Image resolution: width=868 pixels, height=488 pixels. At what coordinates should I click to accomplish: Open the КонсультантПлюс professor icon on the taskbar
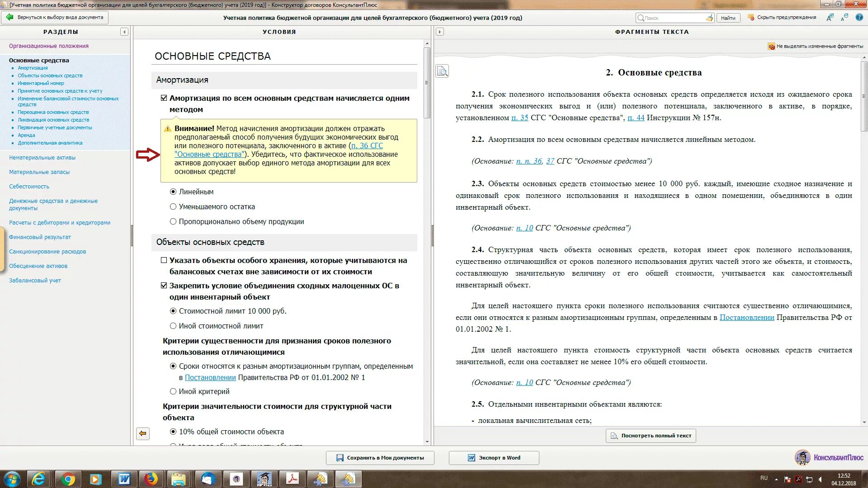(x=264, y=479)
